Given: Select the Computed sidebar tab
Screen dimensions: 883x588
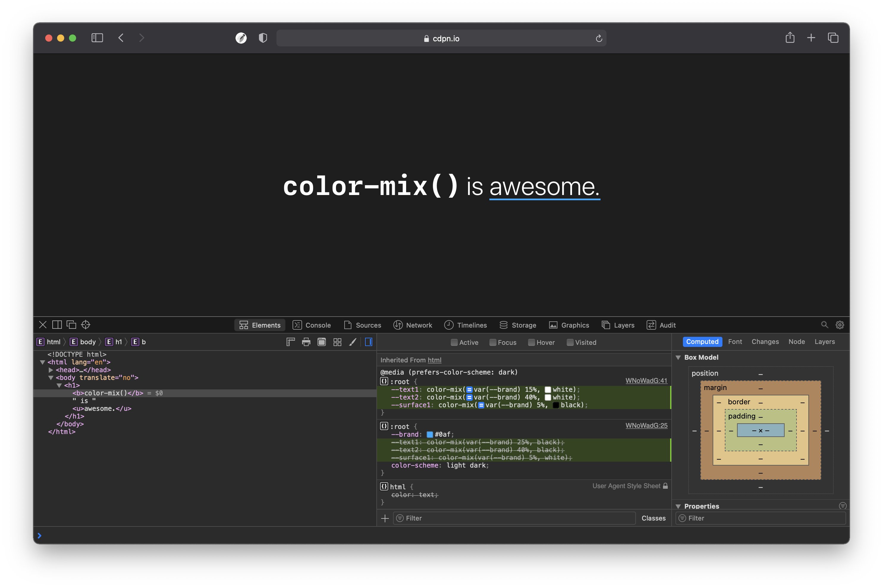Looking at the screenshot, I should click(702, 342).
